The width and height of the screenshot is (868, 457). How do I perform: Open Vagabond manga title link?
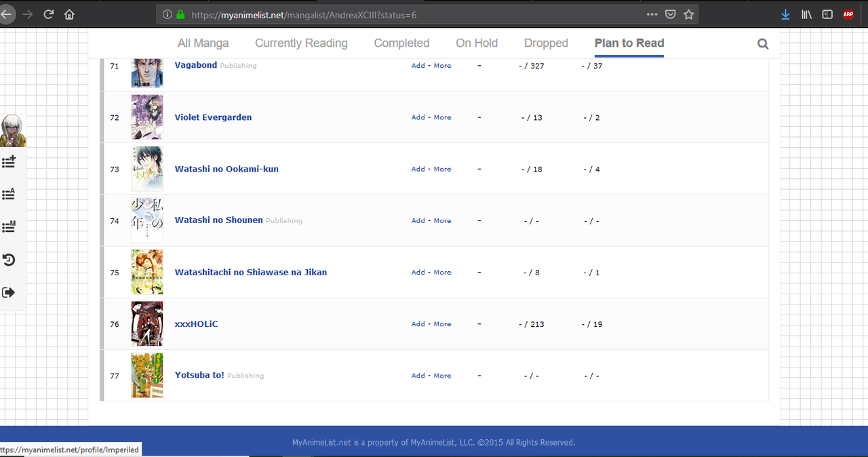pyautogui.click(x=196, y=65)
